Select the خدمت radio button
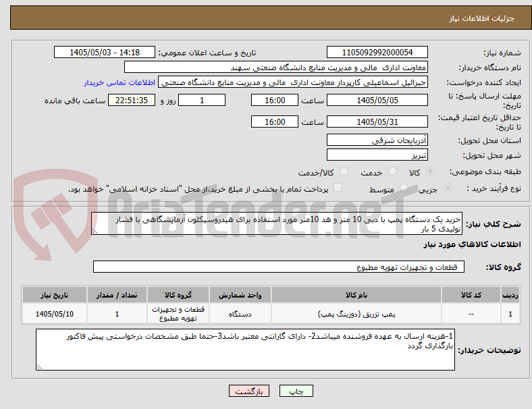532x409 pixels. 392,171
